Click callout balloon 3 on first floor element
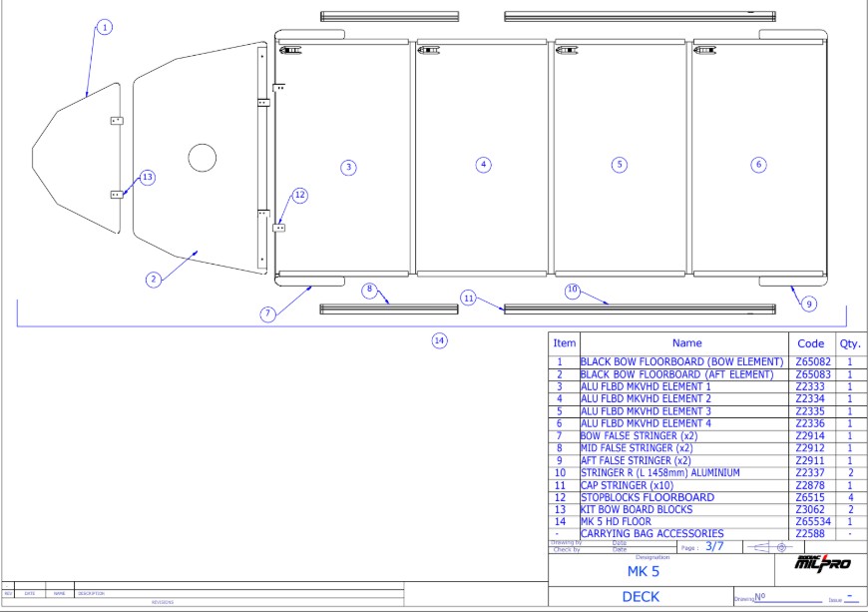 click(348, 168)
